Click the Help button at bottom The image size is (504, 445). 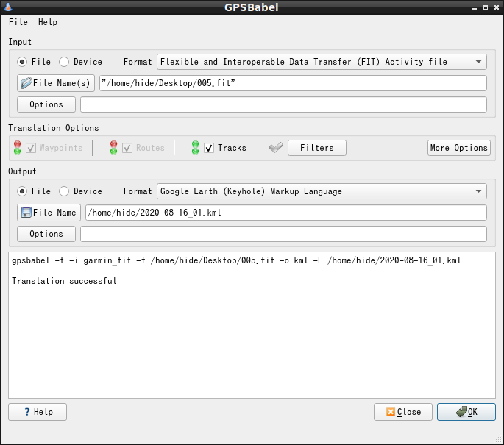coord(38,412)
